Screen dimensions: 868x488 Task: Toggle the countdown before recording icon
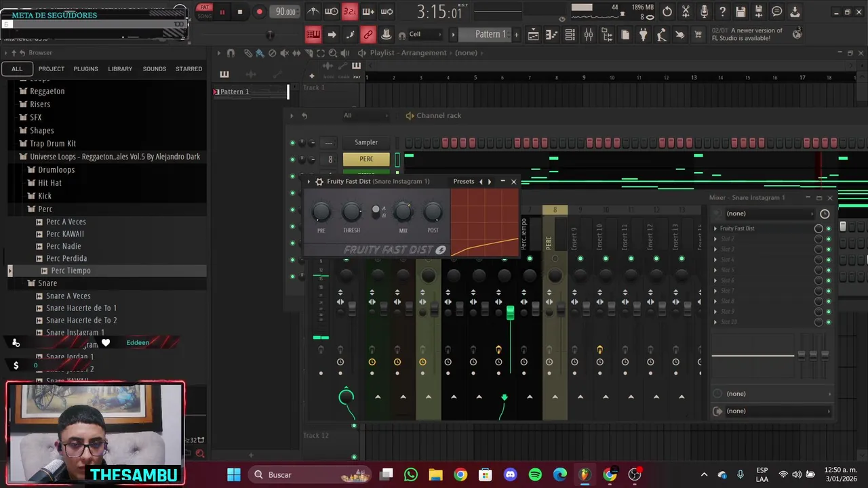coord(349,12)
